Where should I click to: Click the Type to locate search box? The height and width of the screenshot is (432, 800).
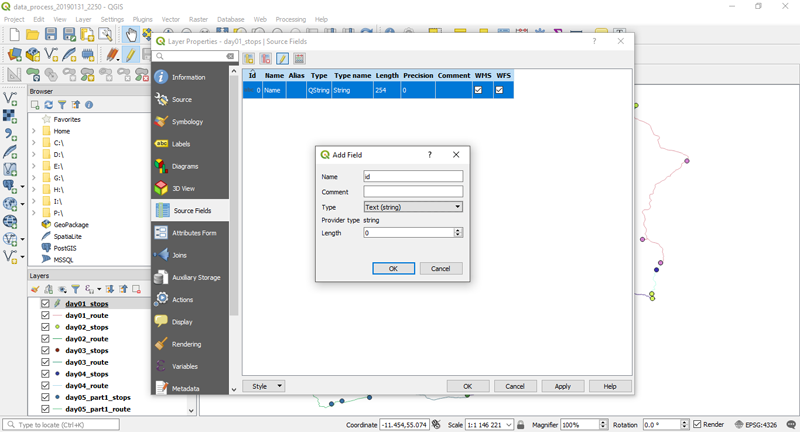pos(61,424)
